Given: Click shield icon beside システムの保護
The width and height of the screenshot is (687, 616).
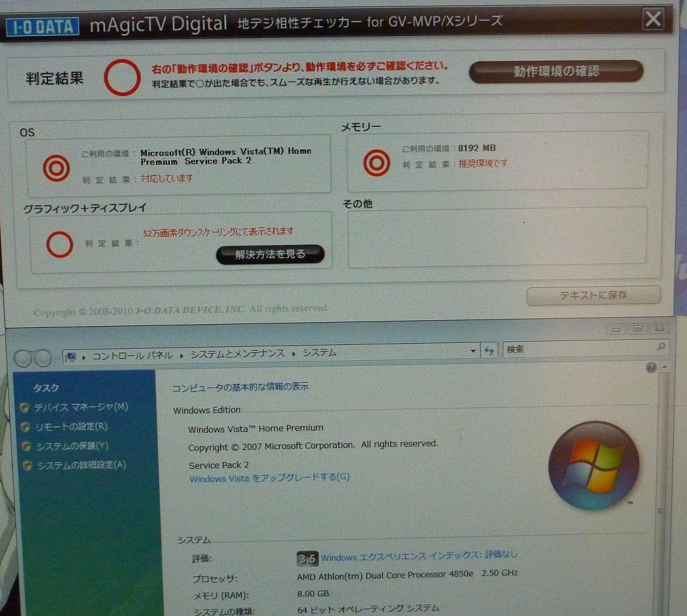Looking at the screenshot, I should click(x=27, y=446).
